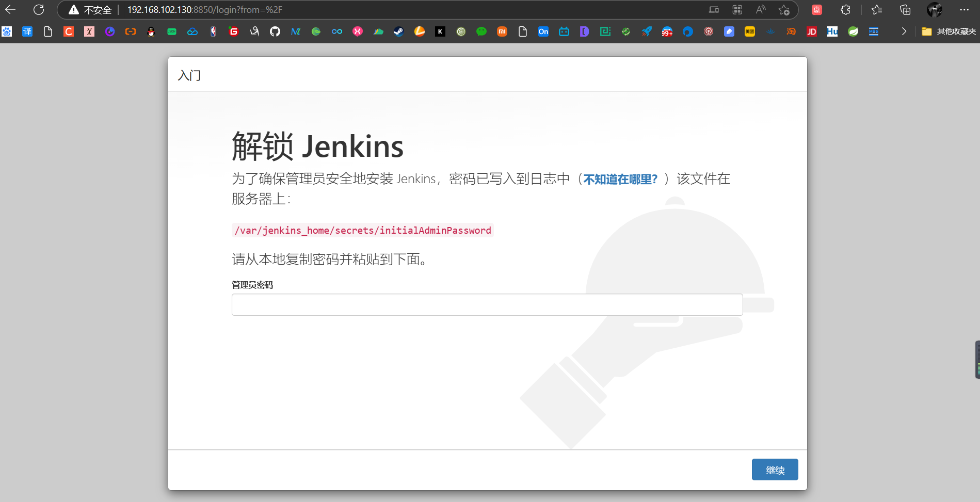Screen dimensions: 980x502
Task: Expand the hidden bookmarks chevron
Action: click(904, 31)
